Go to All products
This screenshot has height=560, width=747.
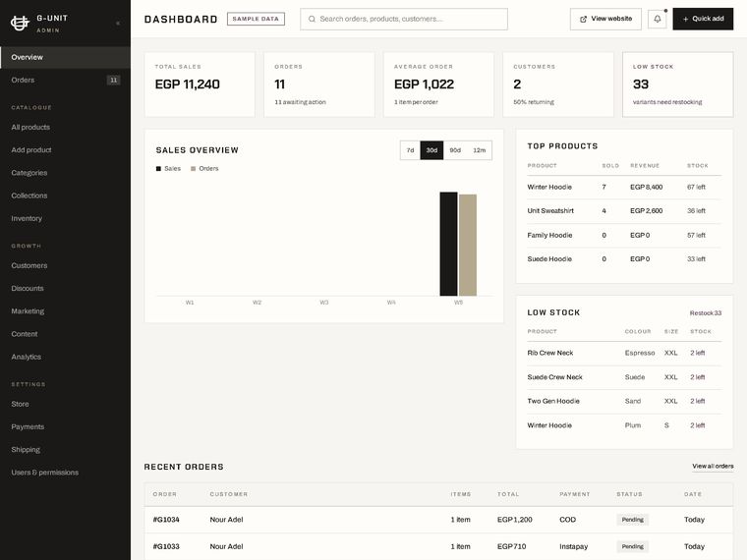coord(65,127)
